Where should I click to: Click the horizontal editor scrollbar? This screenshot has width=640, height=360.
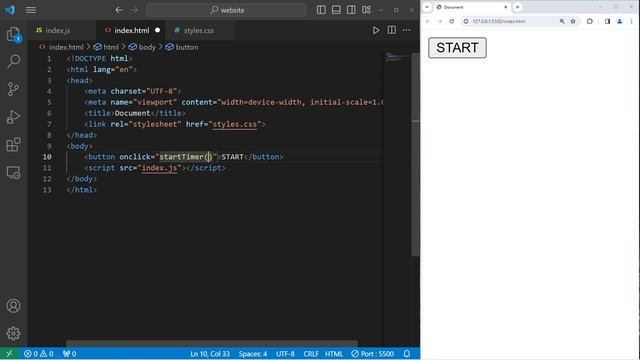point(212,344)
